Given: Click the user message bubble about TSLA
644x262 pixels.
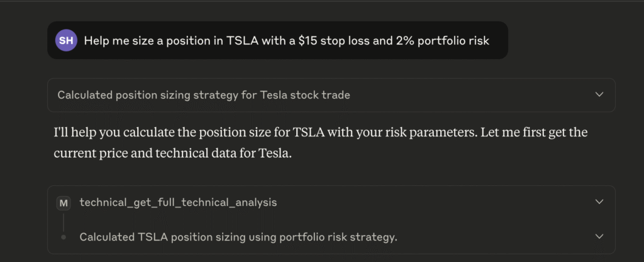Looking at the screenshot, I should [277, 40].
